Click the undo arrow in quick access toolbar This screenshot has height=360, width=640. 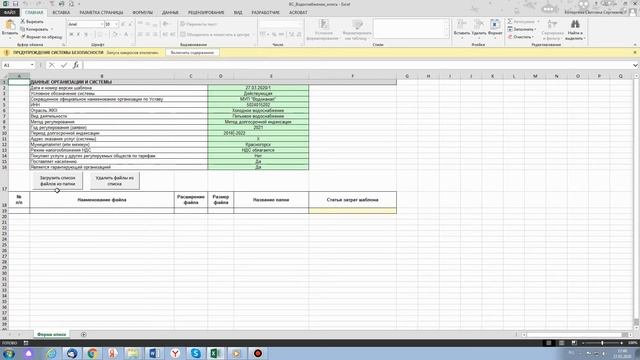pos(25,4)
